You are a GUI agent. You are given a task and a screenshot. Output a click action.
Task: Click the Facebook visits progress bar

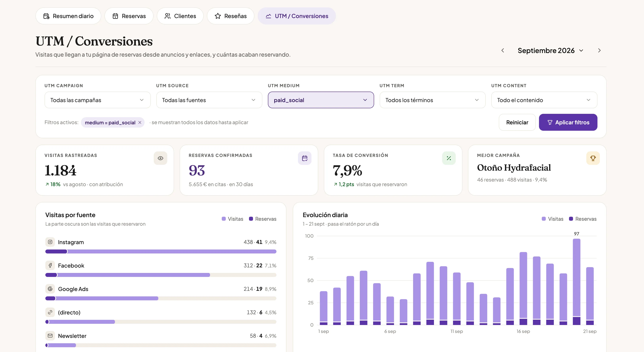[161, 275]
